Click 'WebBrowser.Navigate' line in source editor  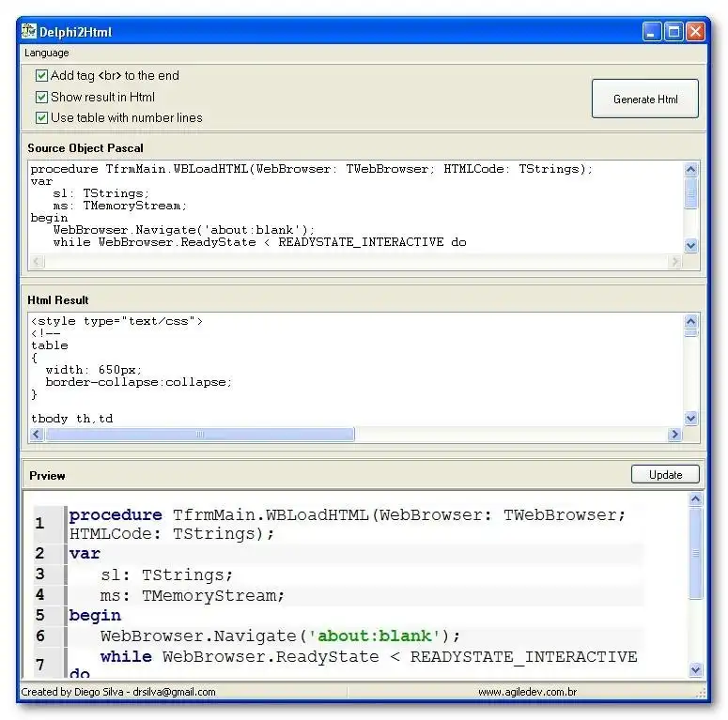pyautogui.click(x=184, y=230)
